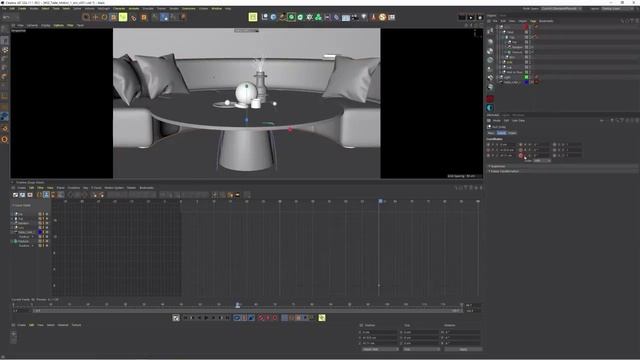Click the blue active mode icon in left sidebar

pyautogui.click(x=4, y=117)
